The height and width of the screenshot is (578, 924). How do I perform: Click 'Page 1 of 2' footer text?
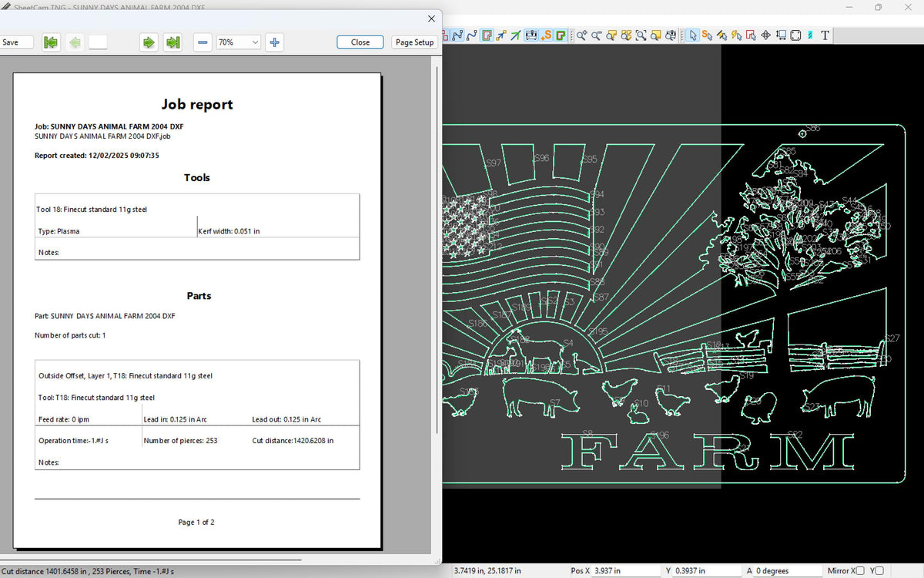pyautogui.click(x=196, y=522)
